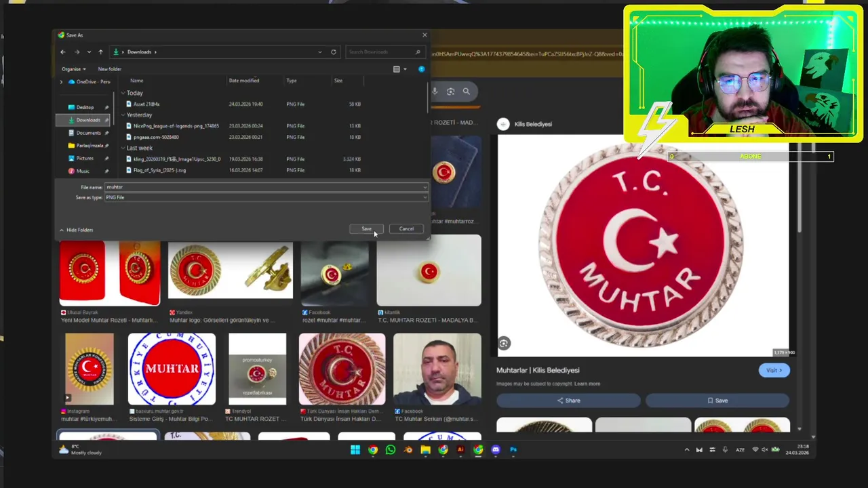Viewport: 868px width, 488px height.
Task: Click the image search lens icon in preview
Action: [x=504, y=344]
